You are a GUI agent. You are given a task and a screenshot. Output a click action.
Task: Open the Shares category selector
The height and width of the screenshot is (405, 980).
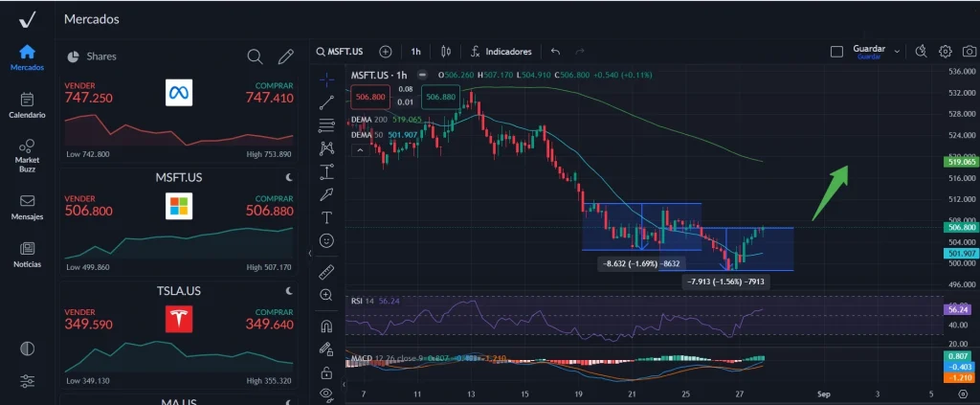91,56
